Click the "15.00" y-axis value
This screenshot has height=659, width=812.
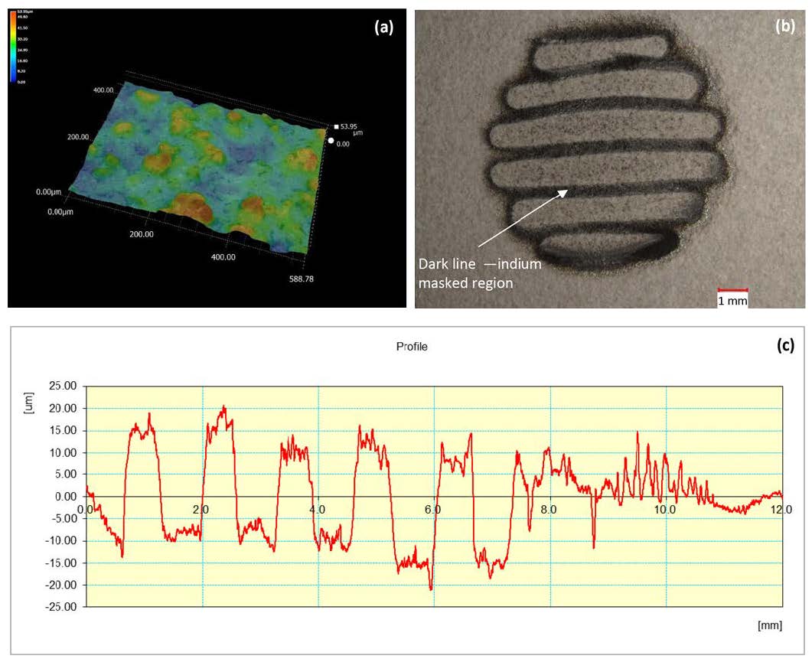[x=62, y=430]
